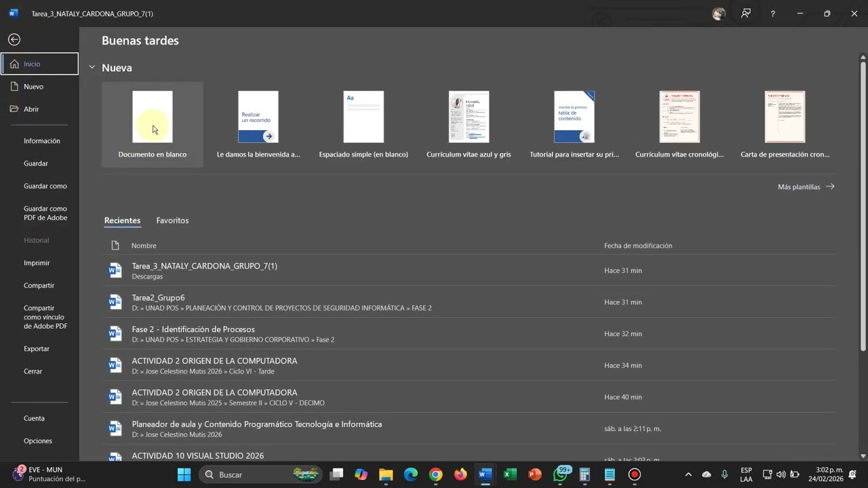This screenshot has width=868, height=488.
Task: Open Fase 2 - Identificación de Procesos
Action: (468, 333)
